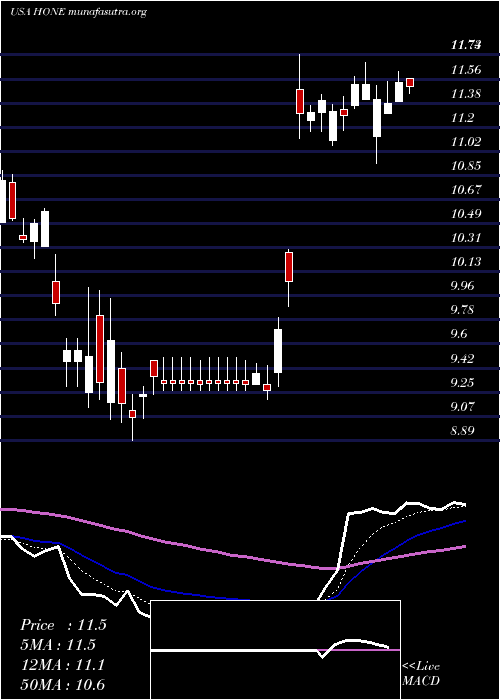Click the 9.42 price axis label
Image resolution: width=500 pixels, height=700 pixels.
(x=462, y=358)
